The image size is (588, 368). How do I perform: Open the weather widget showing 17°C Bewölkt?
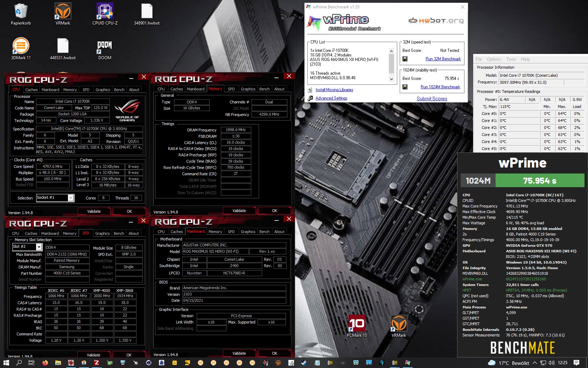tap(508, 363)
